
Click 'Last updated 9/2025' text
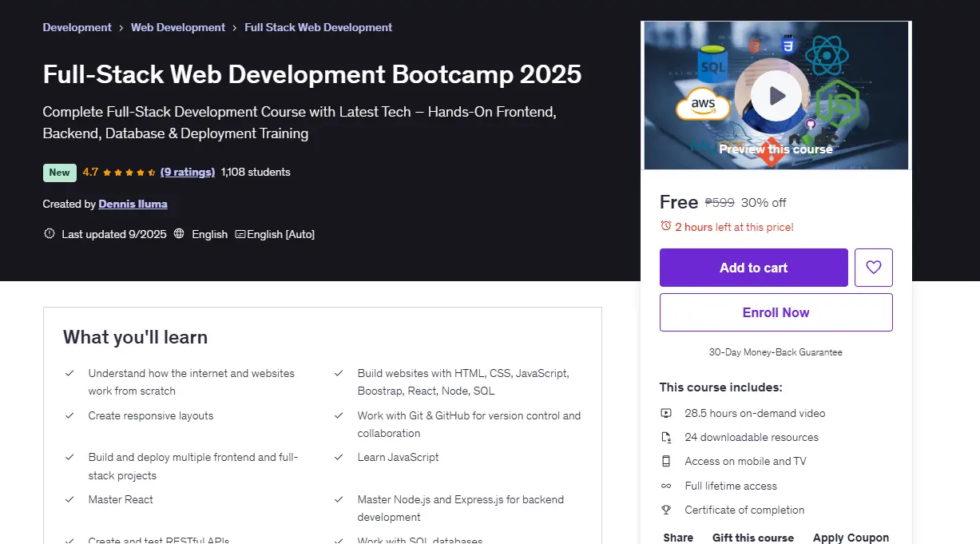[x=114, y=234]
